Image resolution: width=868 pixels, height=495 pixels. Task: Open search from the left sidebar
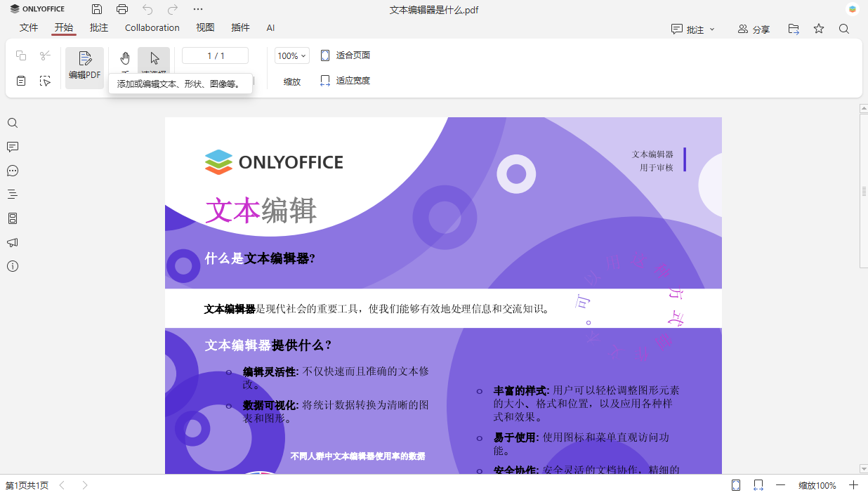pos(13,123)
